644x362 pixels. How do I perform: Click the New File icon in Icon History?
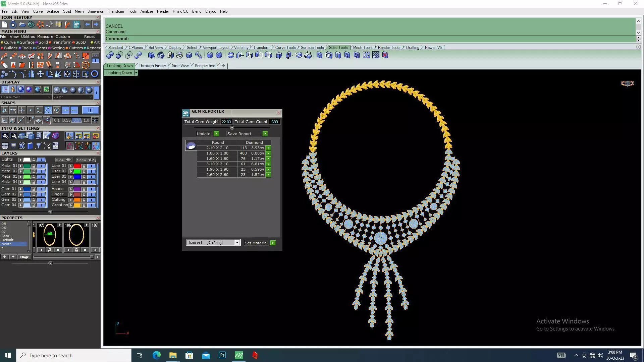coord(4,24)
